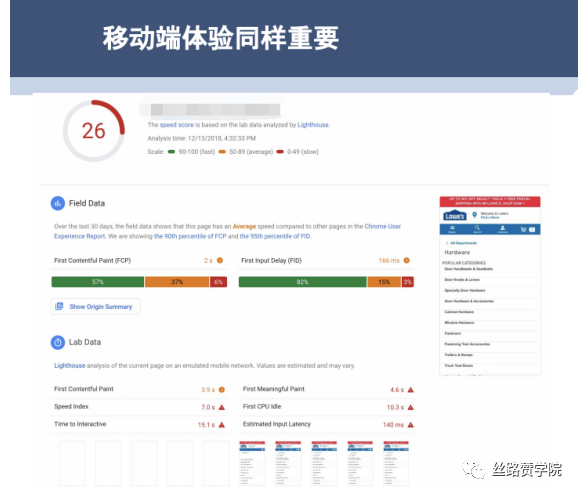Screen dimensions: 580x495
Task: Click the Lab Data stopwatch icon
Action: coord(58,343)
